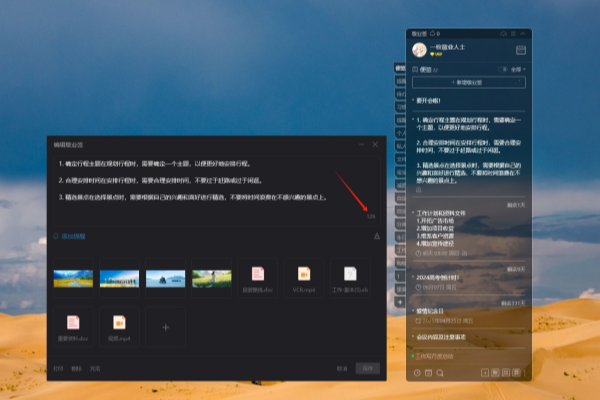This screenshot has height=400, width=600.
Task: Click the 保存 save button
Action: (369, 369)
